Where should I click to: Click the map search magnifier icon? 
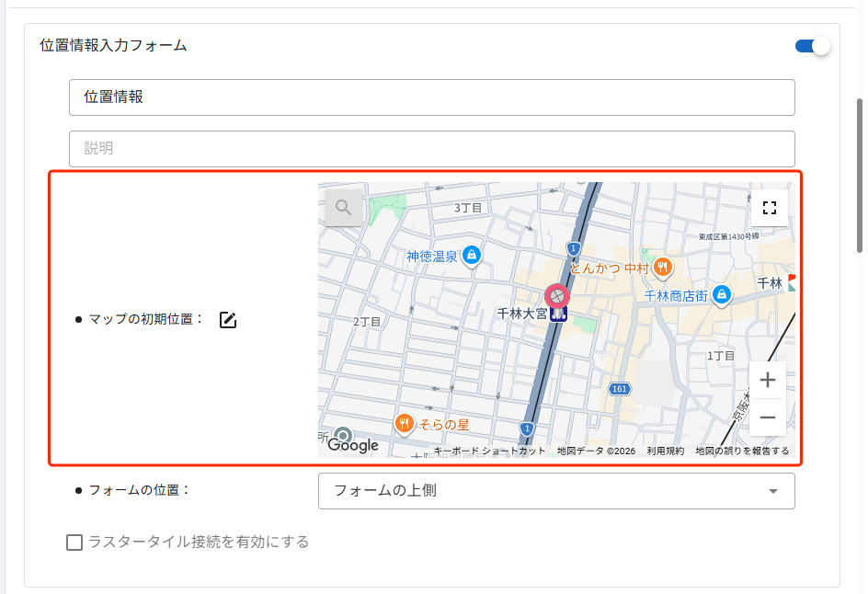pos(343,208)
